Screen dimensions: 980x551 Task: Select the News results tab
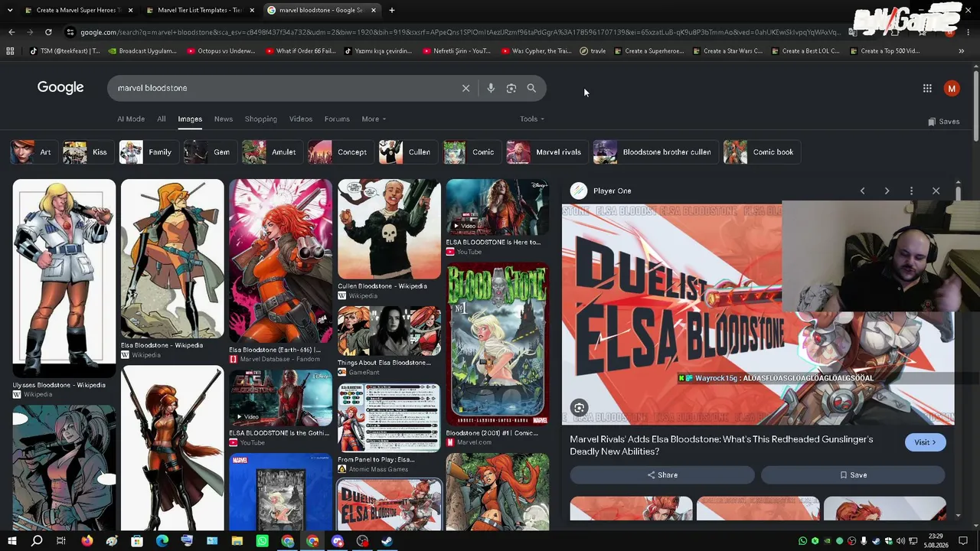tap(224, 119)
